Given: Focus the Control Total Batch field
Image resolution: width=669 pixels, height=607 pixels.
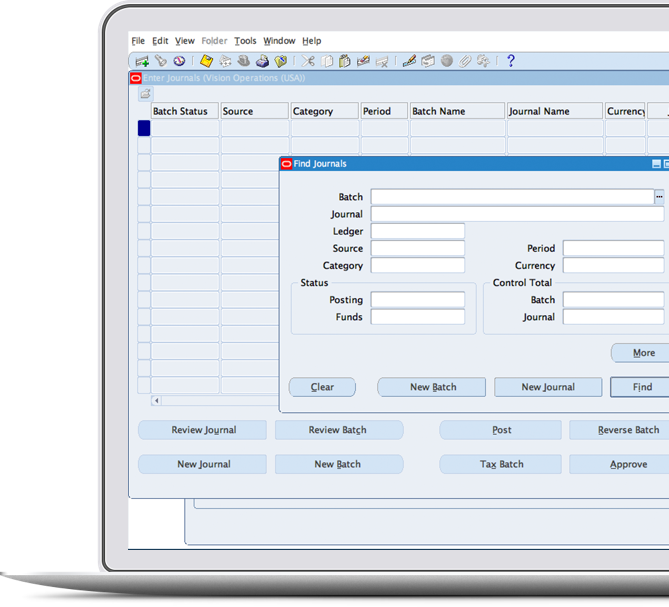Looking at the screenshot, I should coord(614,299).
